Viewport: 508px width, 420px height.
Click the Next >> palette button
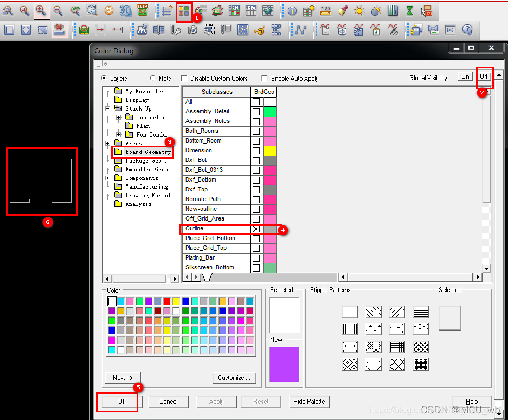[123, 378]
